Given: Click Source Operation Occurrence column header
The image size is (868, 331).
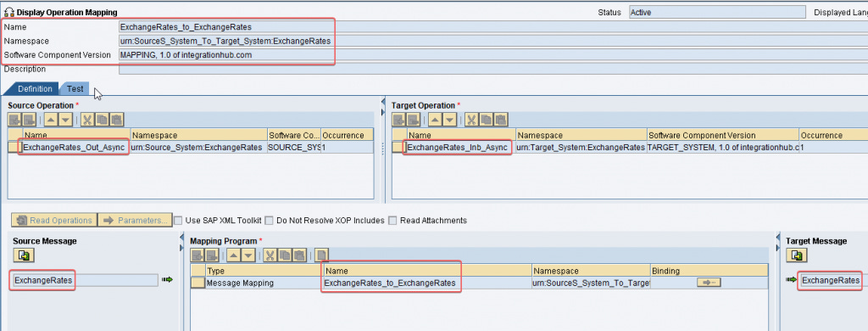Looking at the screenshot, I should (x=347, y=135).
